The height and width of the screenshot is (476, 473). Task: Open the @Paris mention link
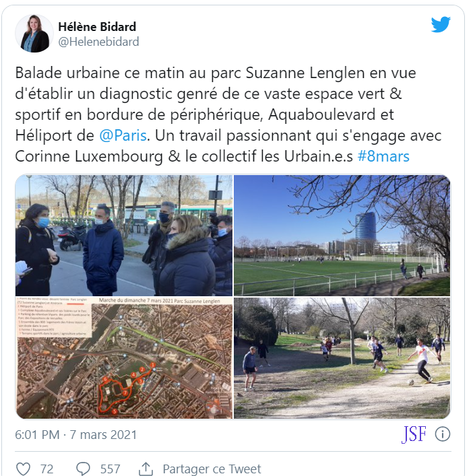(123, 135)
